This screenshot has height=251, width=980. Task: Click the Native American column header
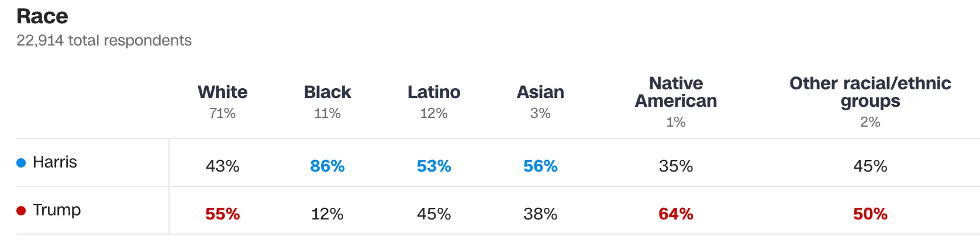coord(676,92)
